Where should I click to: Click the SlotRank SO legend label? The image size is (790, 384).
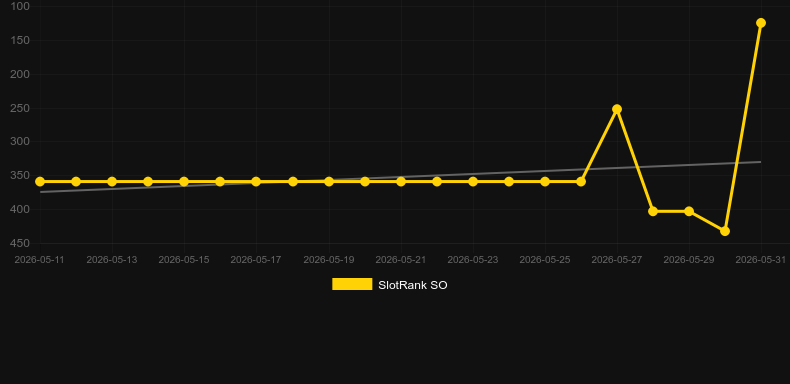[413, 285]
